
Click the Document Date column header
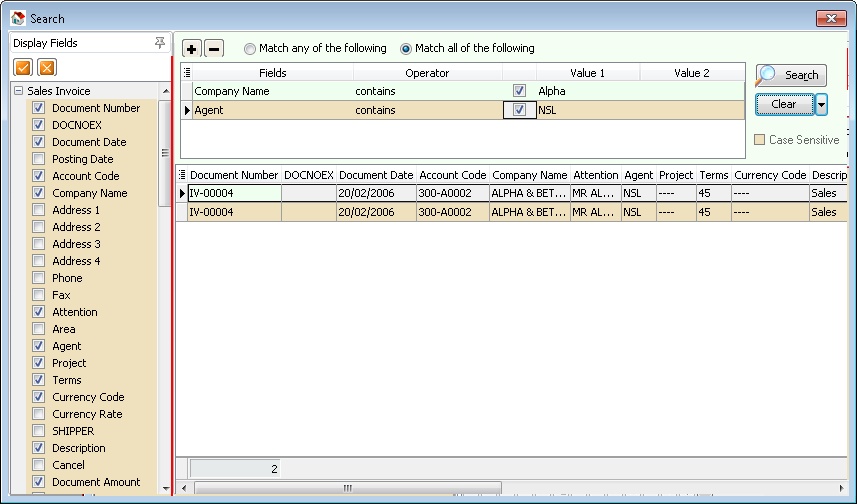376,175
